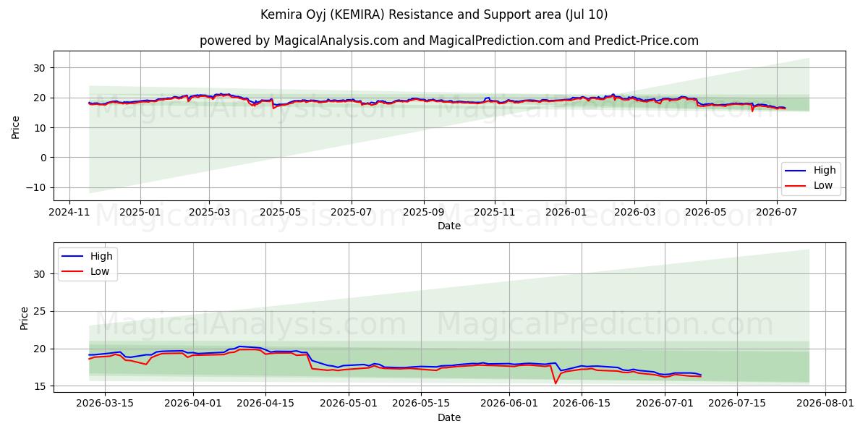Click 'Low' in the lower chart legend
Screen dimensions: 868x434
pos(100,271)
